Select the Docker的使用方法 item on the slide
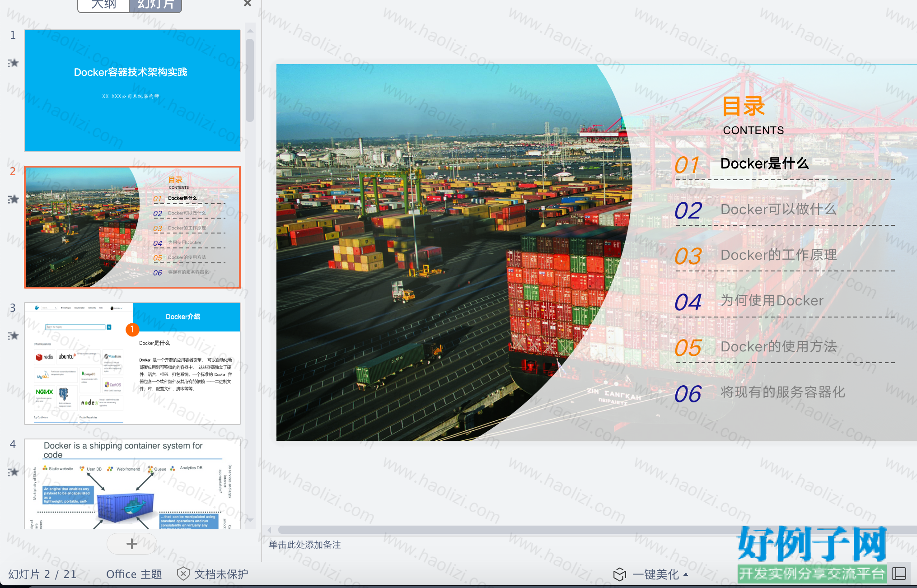Image resolution: width=917 pixels, height=588 pixels. [779, 346]
